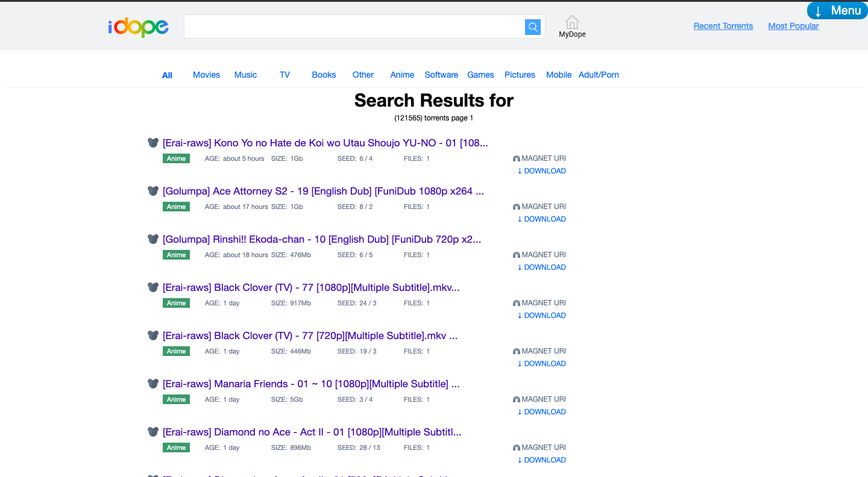Viewport: 868px width, 477px height.
Task: Select the TV category
Action: pyautogui.click(x=285, y=75)
